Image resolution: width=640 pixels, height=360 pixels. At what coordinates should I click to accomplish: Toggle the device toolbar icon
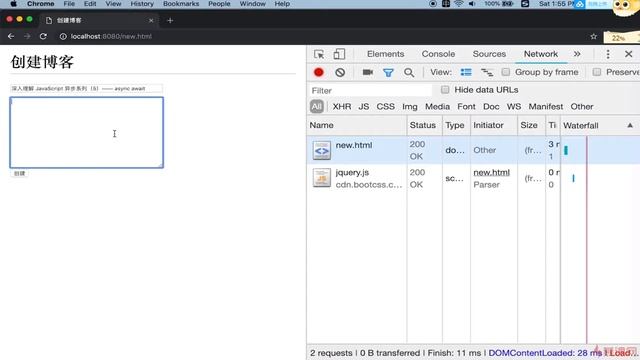pos(339,54)
